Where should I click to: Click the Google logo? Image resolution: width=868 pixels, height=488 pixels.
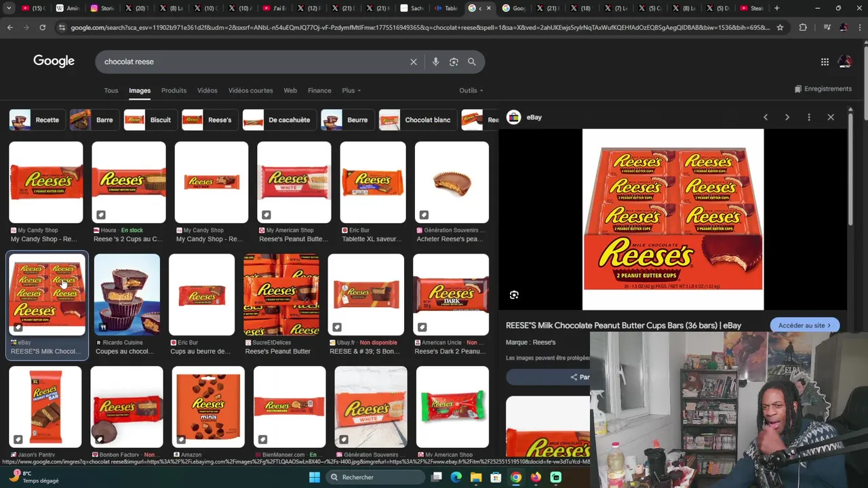tap(54, 61)
